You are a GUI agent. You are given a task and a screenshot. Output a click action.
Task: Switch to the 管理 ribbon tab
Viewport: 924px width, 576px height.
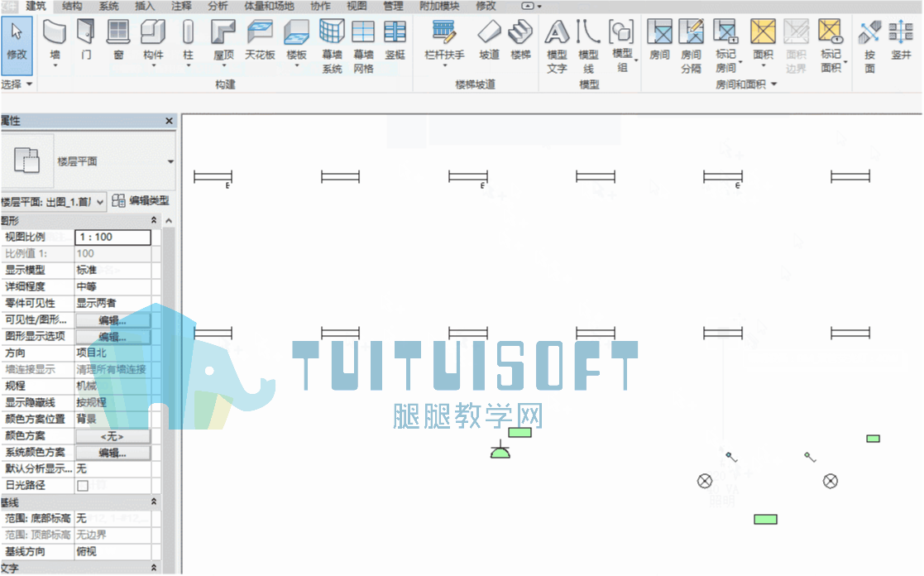[393, 6]
